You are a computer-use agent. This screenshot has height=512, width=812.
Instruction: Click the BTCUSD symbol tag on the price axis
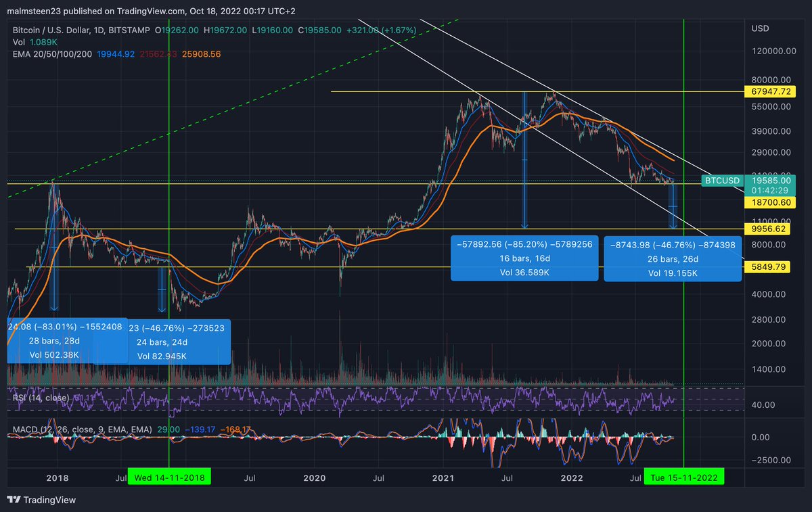(x=721, y=181)
